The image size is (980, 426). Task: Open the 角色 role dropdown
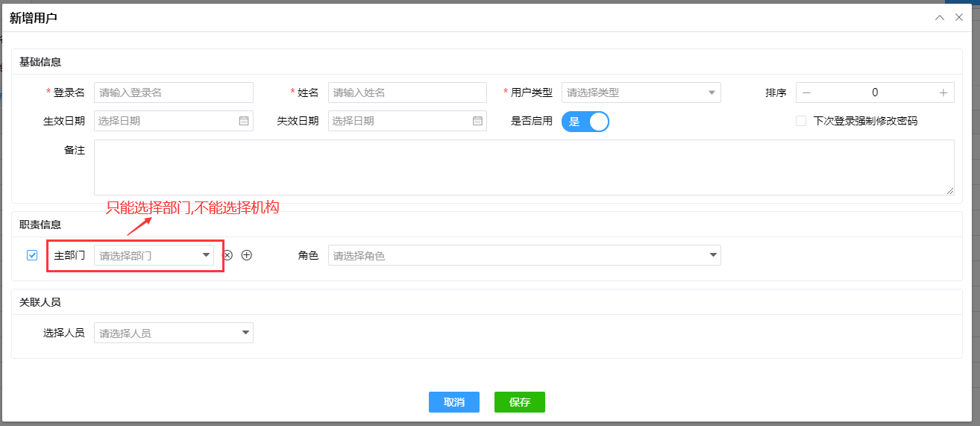pos(524,255)
